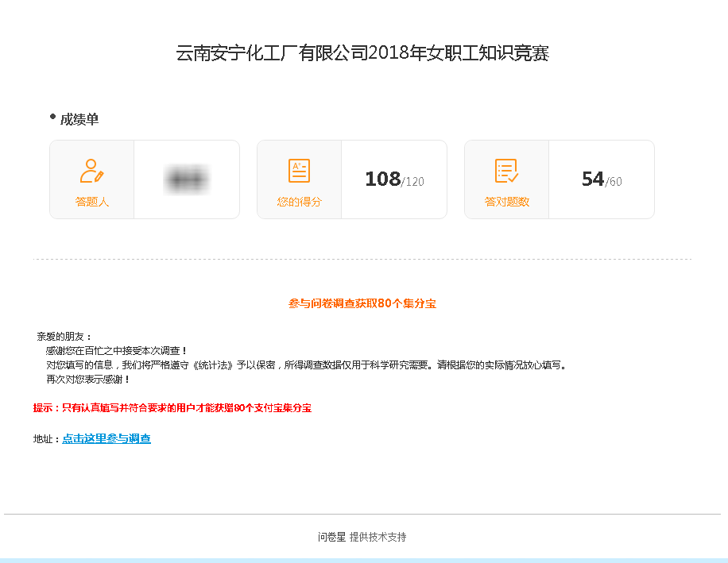This screenshot has width=728, height=563.
Task: Click the 亲爱的朋友 greeting line
Action: (x=64, y=337)
